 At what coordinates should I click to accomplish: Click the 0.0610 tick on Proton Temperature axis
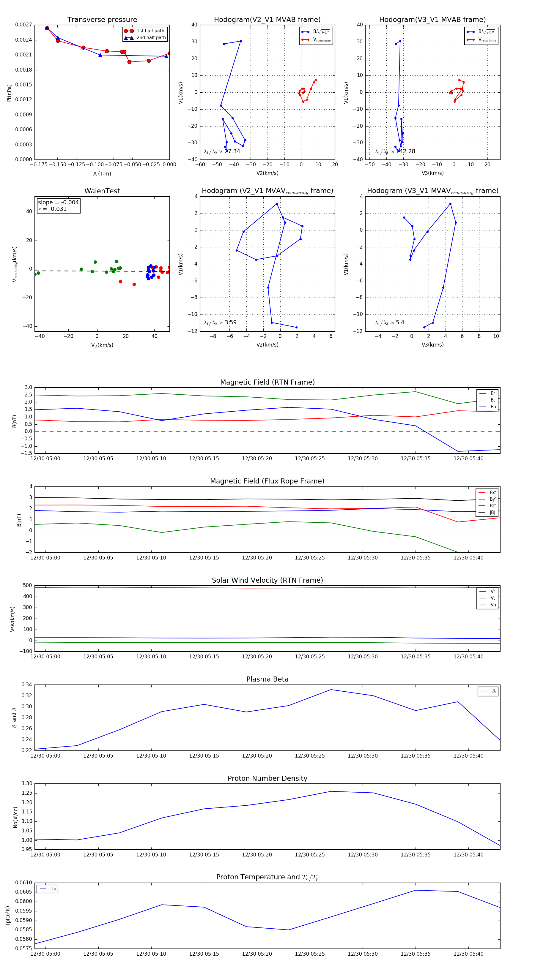click(x=23, y=883)
